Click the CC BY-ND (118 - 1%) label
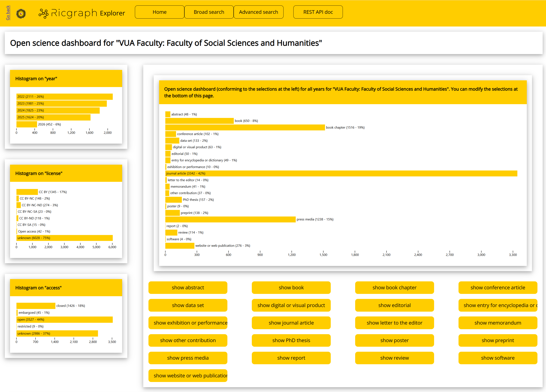Image resolution: width=546 pixels, height=392 pixels. pyautogui.click(x=34, y=218)
